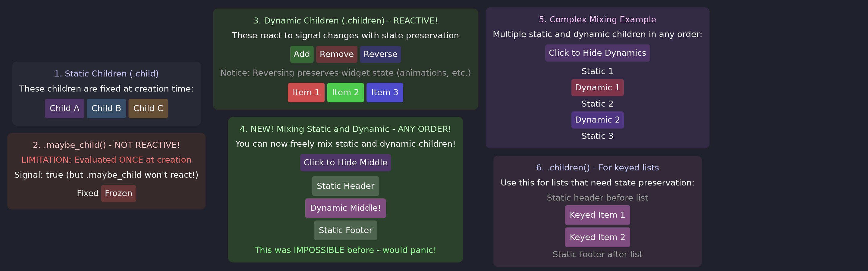Click Child C in Static Children
This screenshot has height=271, width=868.
pos(148,108)
